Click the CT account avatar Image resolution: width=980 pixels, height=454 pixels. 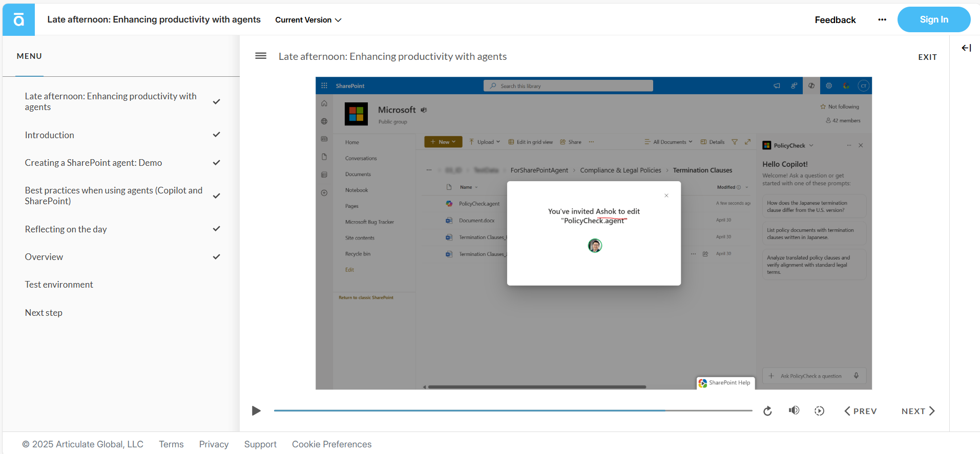coord(864,85)
